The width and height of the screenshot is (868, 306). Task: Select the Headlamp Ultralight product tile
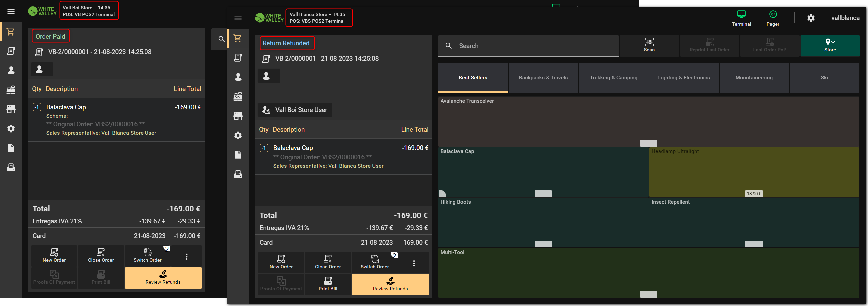(x=753, y=172)
